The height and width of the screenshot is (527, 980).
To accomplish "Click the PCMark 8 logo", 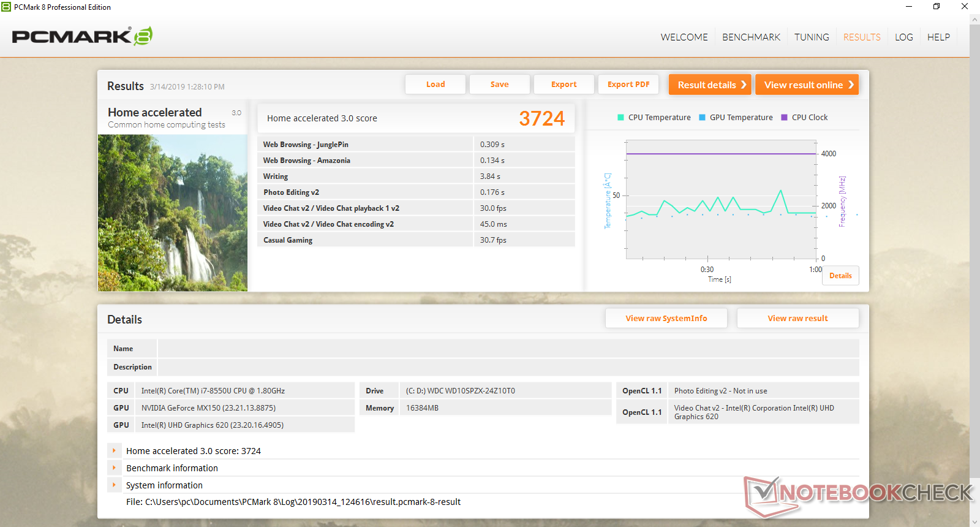I will coord(82,36).
